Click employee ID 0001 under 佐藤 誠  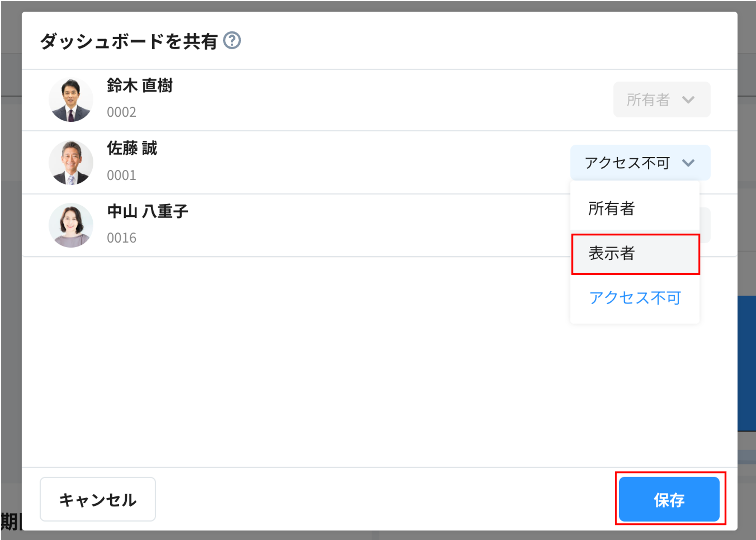[121, 175]
